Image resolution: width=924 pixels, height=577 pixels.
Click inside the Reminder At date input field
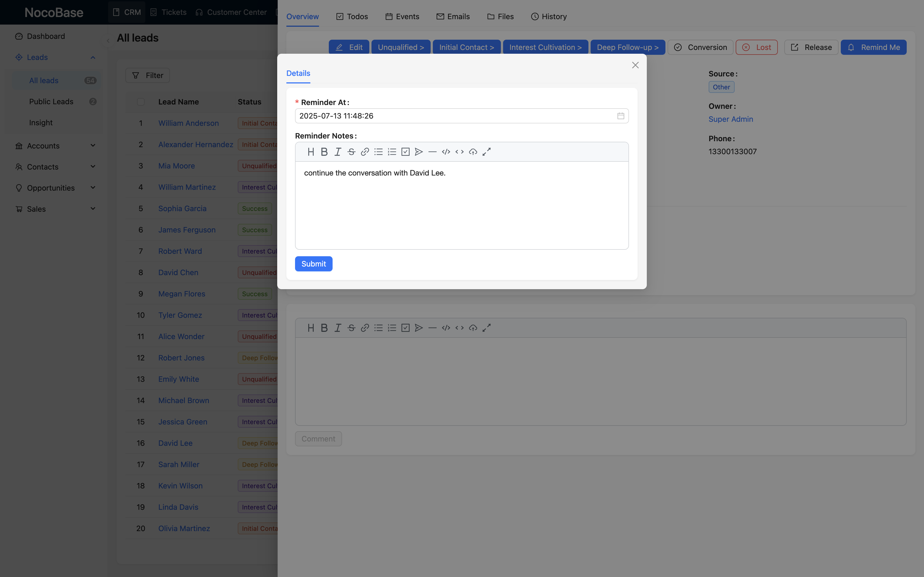420,116
